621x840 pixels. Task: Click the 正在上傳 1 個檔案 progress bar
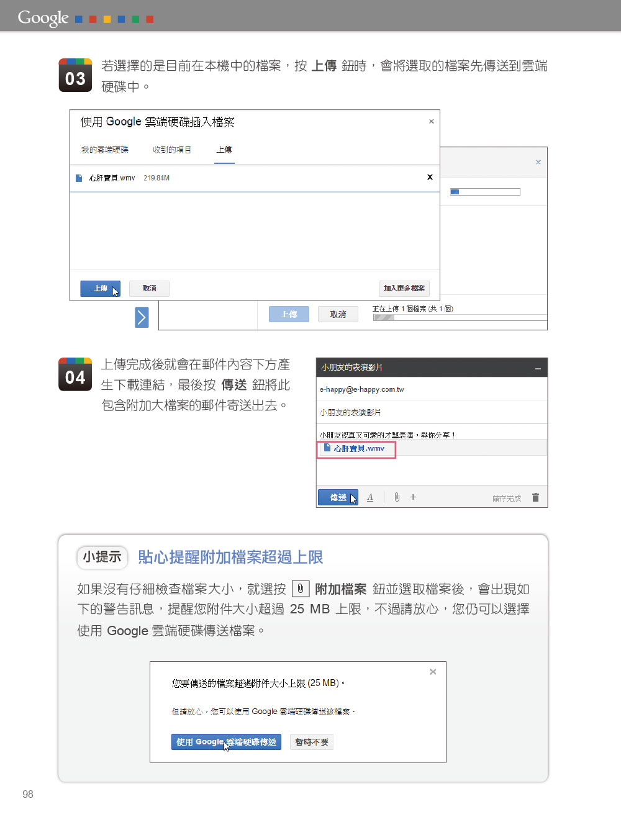pos(460,317)
